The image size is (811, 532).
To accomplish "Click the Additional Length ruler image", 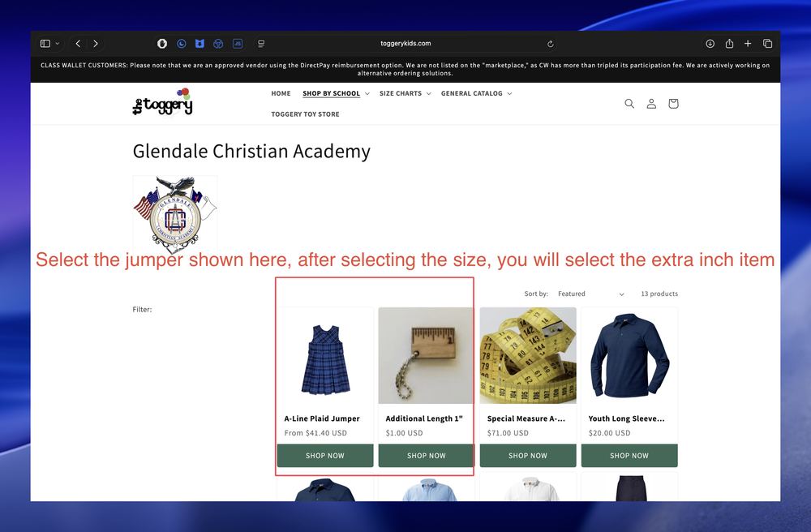I will (426, 356).
